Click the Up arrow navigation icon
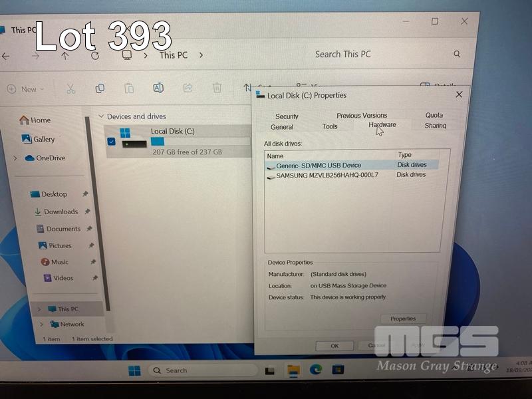This screenshot has height=399, width=532. point(65,56)
